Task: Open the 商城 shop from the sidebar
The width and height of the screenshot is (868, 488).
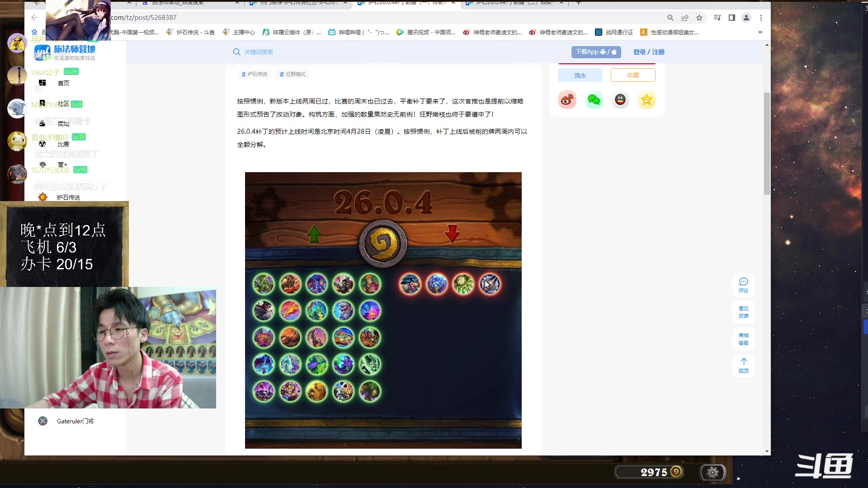Action: 63,123
